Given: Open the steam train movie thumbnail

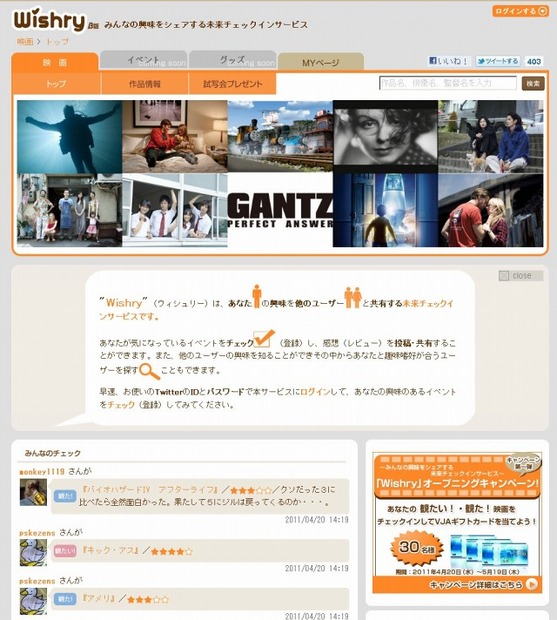Looking at the screenshot, I should tap(280, 136).
